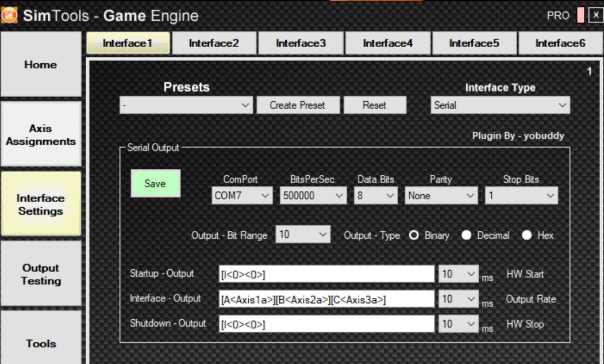Screen dimensions: 604x364
Task: Switch to the Interface6 tab
Action: click(x=561, y=43)
